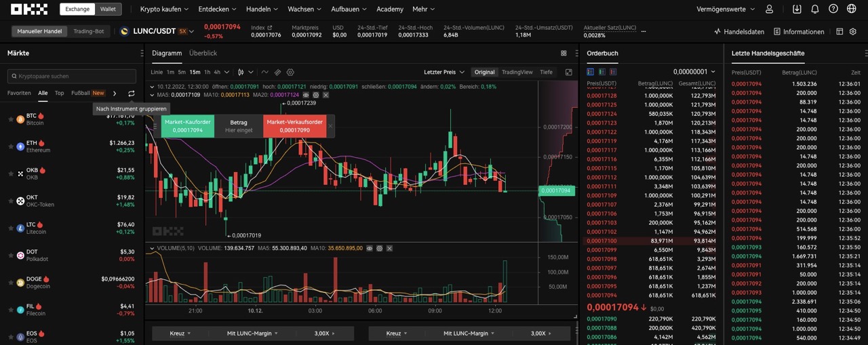
Task: Open order book precision 0,00000001 dropdown
Action: click(694, 72)
